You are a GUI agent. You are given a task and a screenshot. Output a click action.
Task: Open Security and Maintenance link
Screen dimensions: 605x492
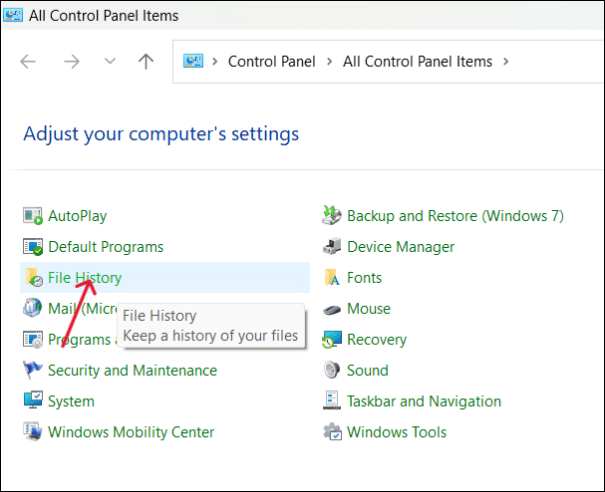[132, 371]
